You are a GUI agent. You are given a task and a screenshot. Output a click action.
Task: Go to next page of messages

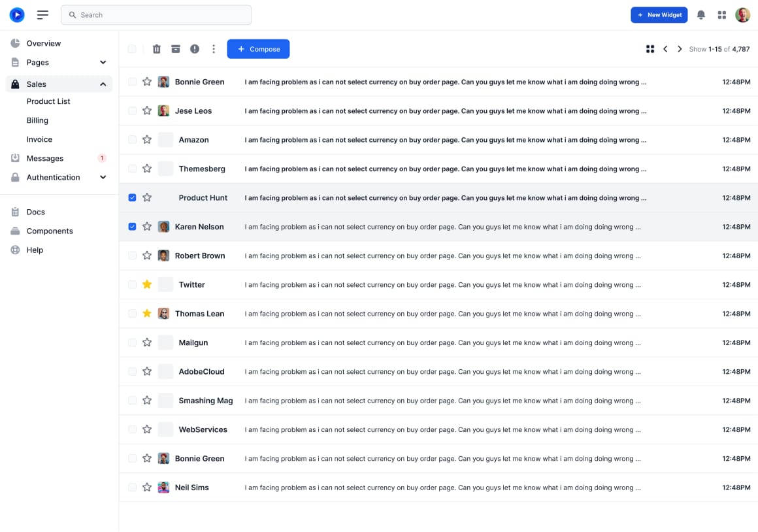pos(680,49)
